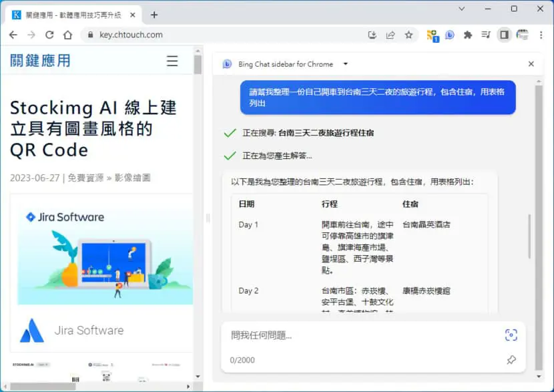Click the pin icon in chat input
Screen dimensions: 554x392
click(511, 360)
